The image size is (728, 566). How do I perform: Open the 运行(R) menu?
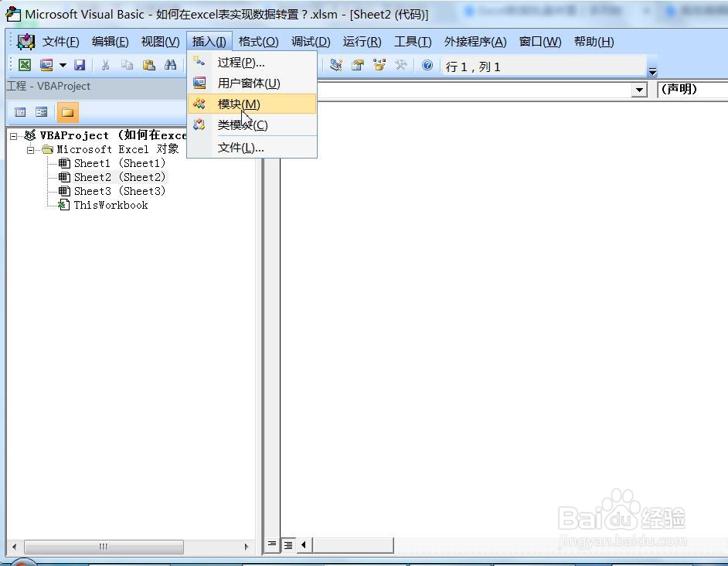point(362,42)
